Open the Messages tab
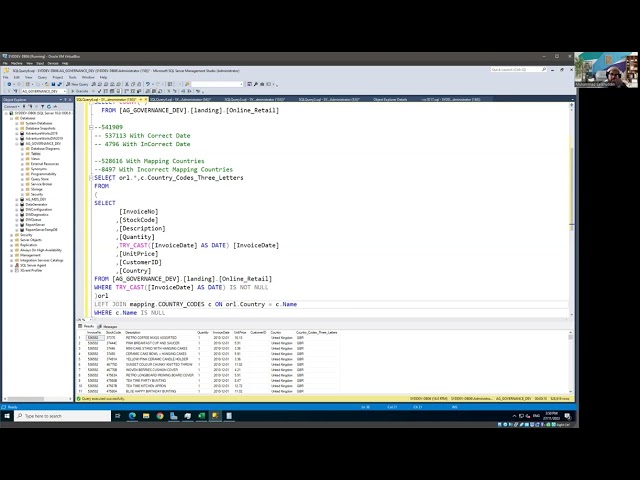The image size is (640, 480). pyautogui.click(x=108, y=326)
